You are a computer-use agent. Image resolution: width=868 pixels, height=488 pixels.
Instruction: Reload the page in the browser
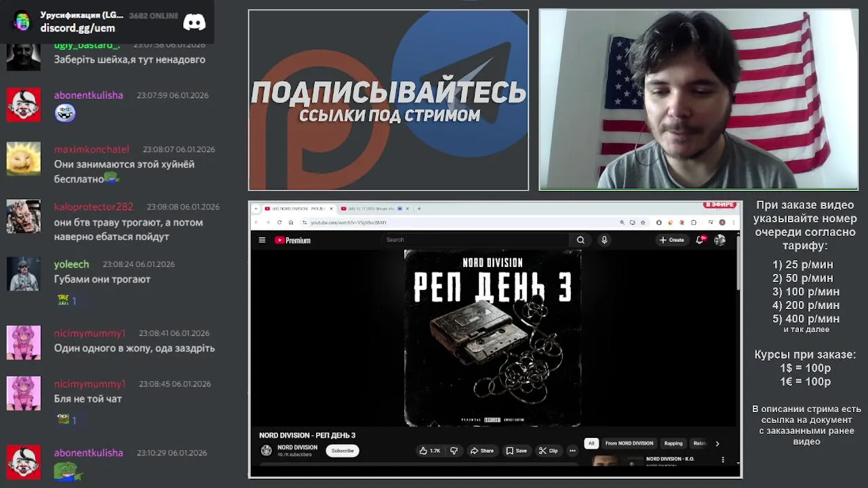point(279,222)
